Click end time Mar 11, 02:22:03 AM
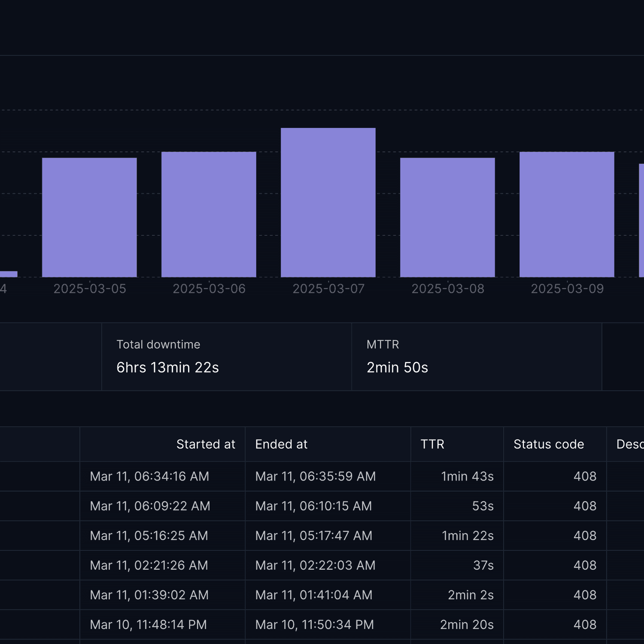 (x=315, y=565)
